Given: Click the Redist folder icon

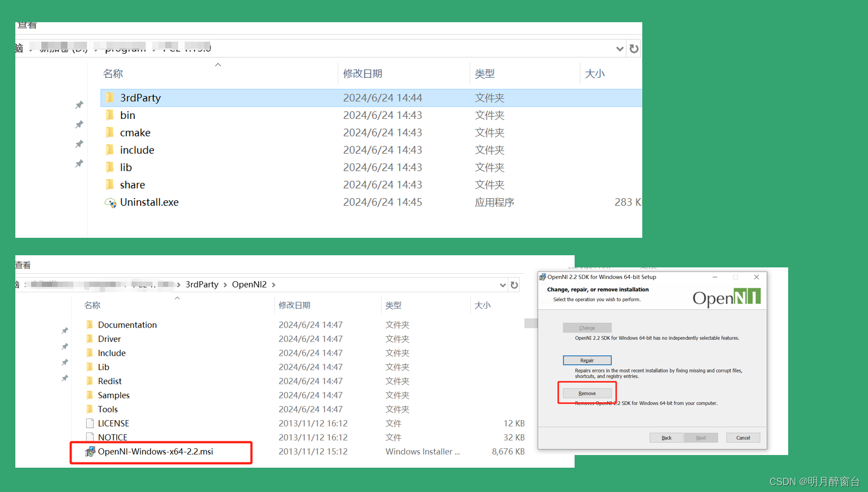Looking at the screenshot, I should [90, 381].
